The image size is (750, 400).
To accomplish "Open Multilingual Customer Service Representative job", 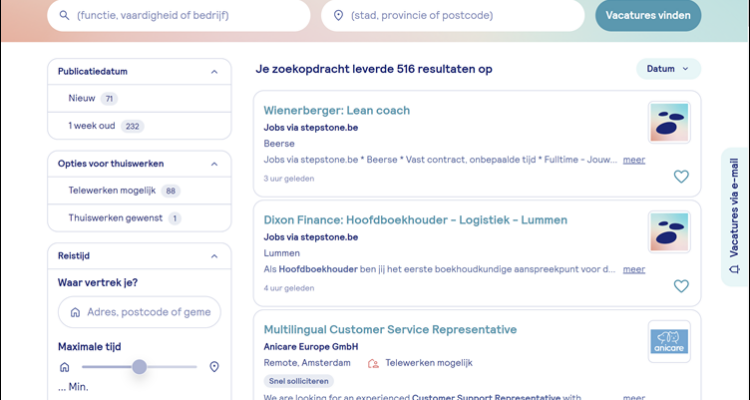I will 390,329.
